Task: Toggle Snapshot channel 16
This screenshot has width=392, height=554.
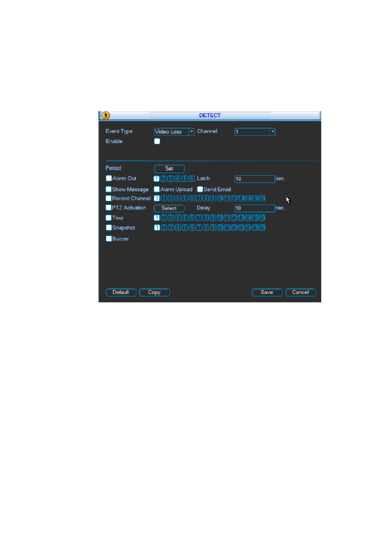Action: click(x=262, y=227)
